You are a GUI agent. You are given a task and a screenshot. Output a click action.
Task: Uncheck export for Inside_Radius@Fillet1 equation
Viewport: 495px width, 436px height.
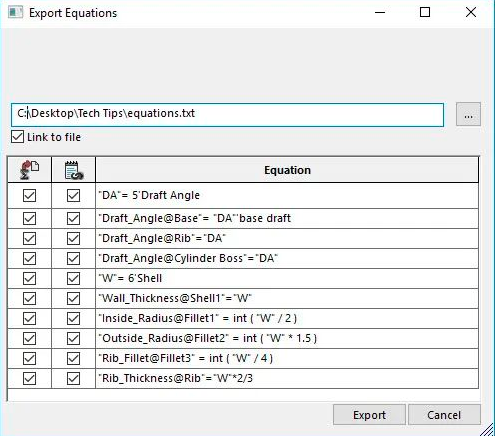pyautogui.click(x=29, y=319)
